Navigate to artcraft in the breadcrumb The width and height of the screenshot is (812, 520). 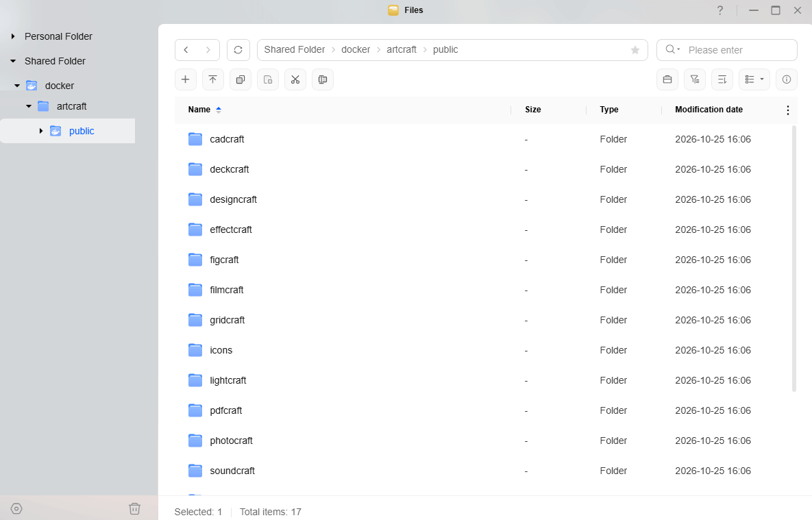402,50
